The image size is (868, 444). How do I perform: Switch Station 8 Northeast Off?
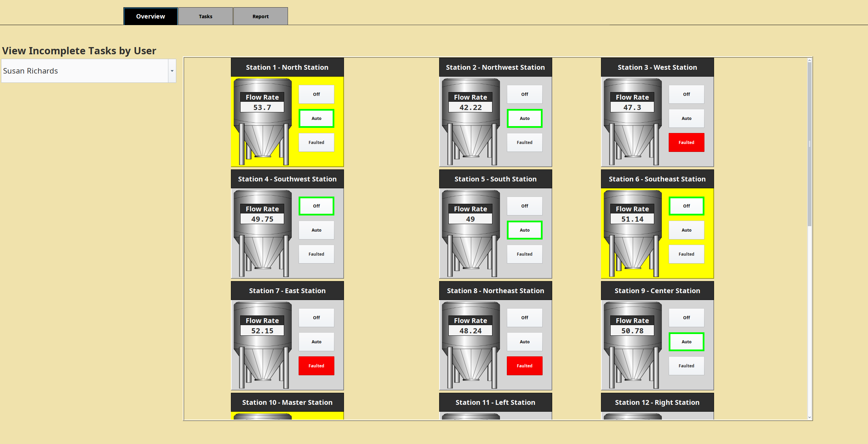tap(525, 318)
